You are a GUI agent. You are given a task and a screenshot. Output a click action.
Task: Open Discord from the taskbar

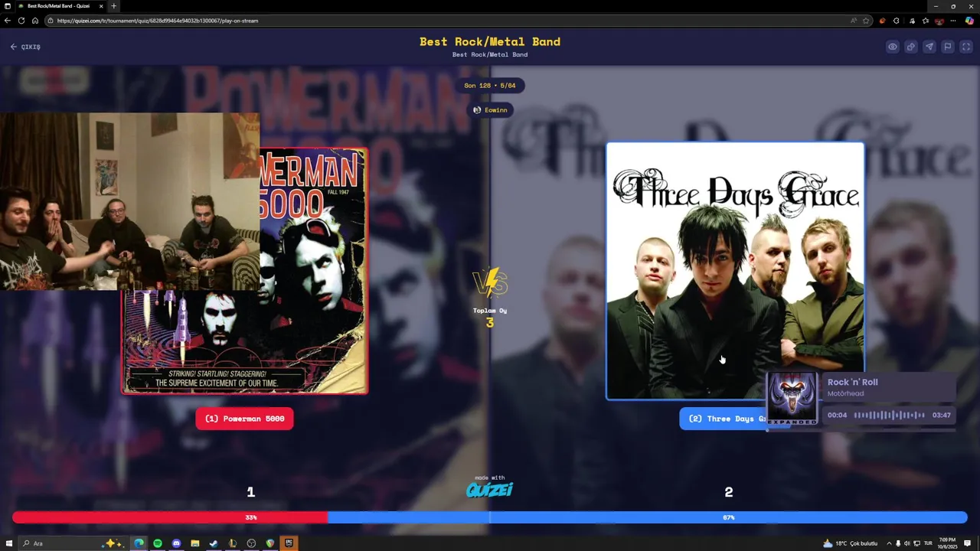point(177,543)
